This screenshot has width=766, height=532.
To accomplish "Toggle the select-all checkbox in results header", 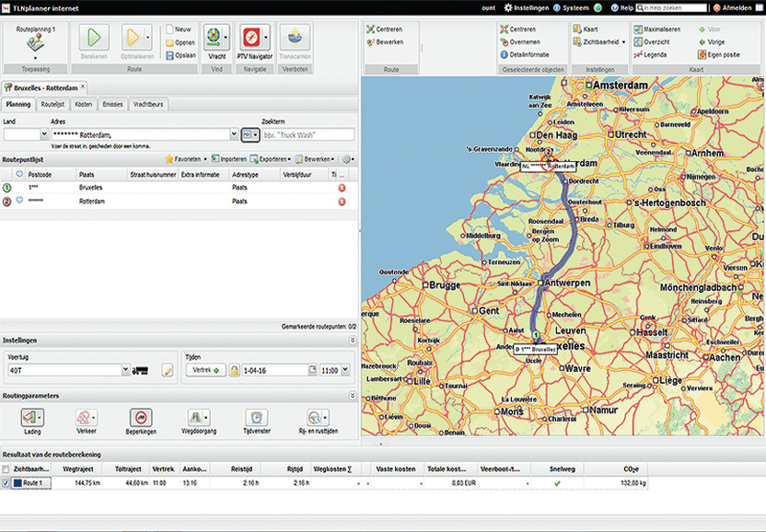I will tap(7, 468).
